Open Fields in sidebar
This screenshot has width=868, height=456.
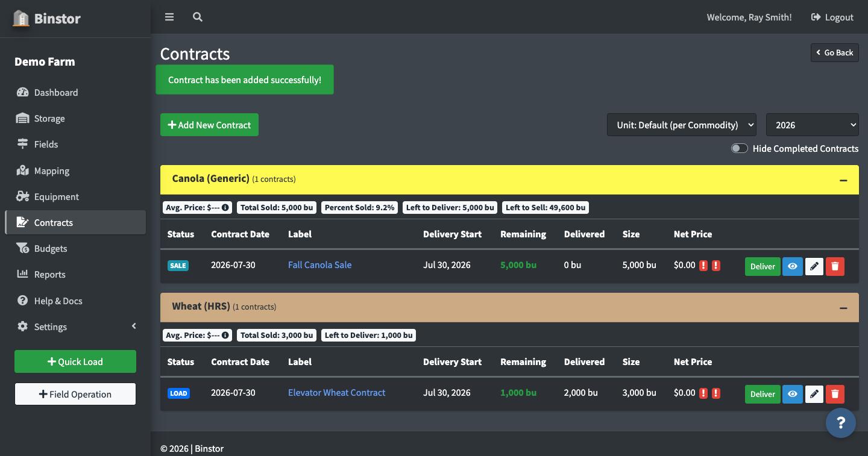pyautogui.click(x=75, y=144)
